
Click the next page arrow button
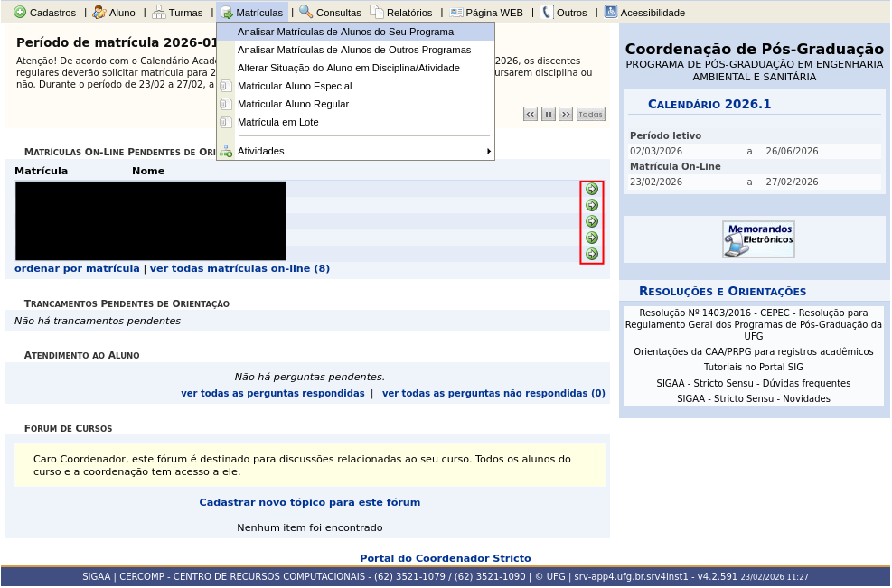click(565, 114)
